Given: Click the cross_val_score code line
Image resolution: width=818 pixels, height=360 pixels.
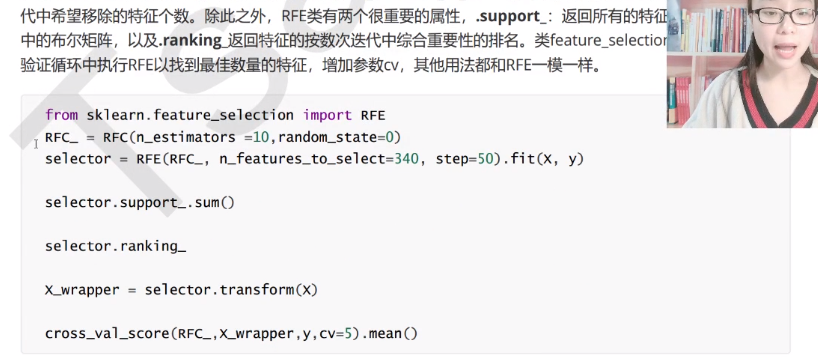Looking at the screenshot, I should click(232, 333).
